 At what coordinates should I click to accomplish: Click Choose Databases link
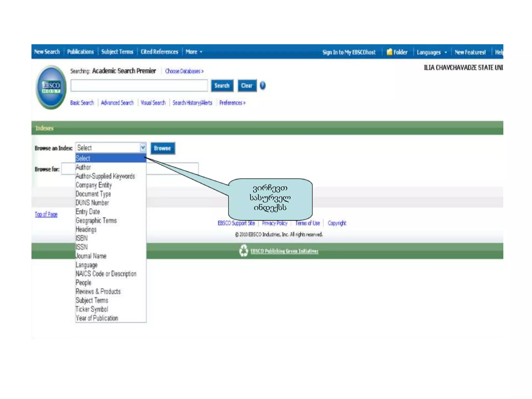(x=184, y=71)
